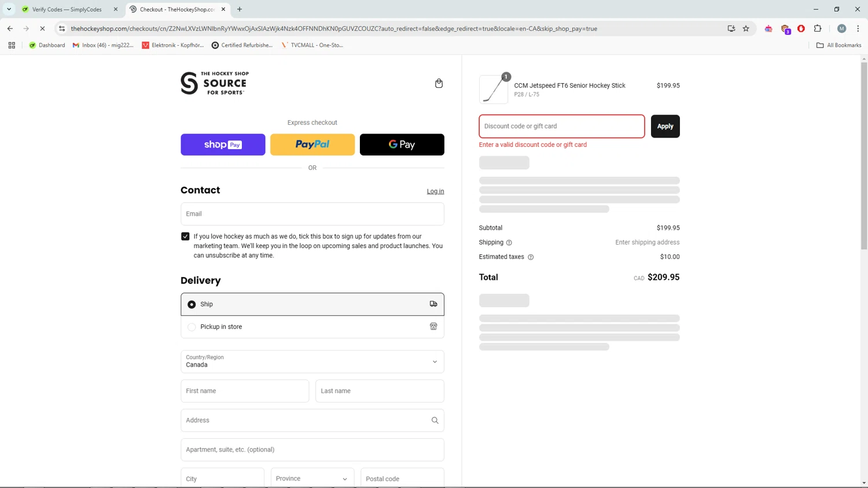
Task: Click the page vertical scrollbar
Action: coord(864,156)
